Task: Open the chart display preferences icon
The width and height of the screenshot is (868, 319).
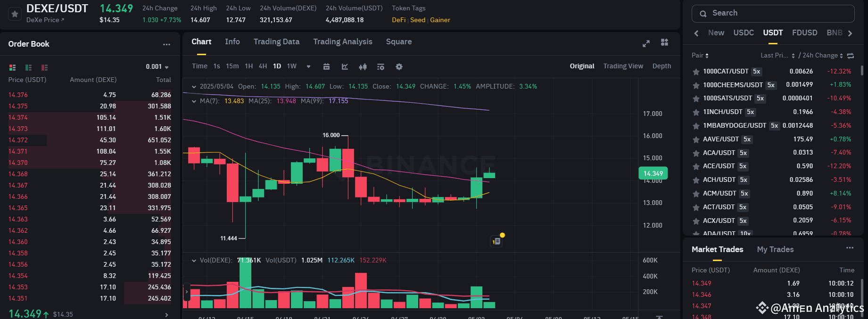Action: [x=380, y=66]
